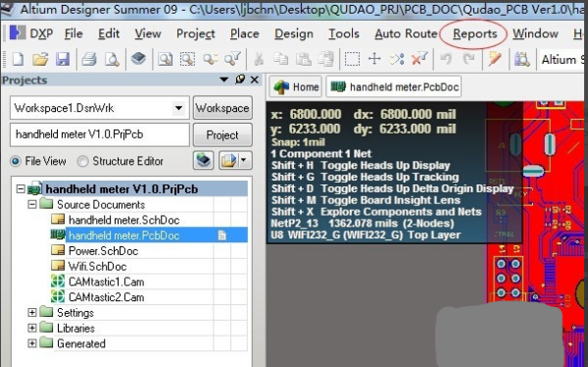Image resolution: width=588 pixels, height=367 pixels.
Task: Click the Cut scissors icon
Action: point(259,59)
